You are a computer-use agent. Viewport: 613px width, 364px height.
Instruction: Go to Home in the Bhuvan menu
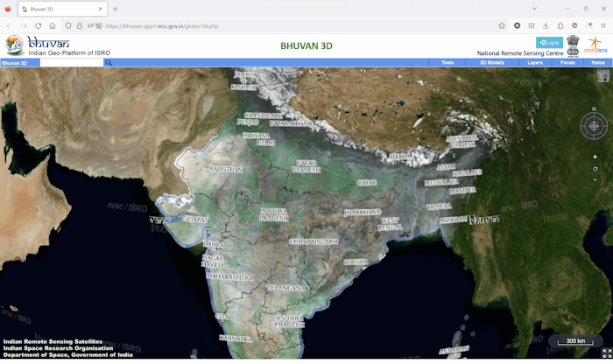click(598, 62)
